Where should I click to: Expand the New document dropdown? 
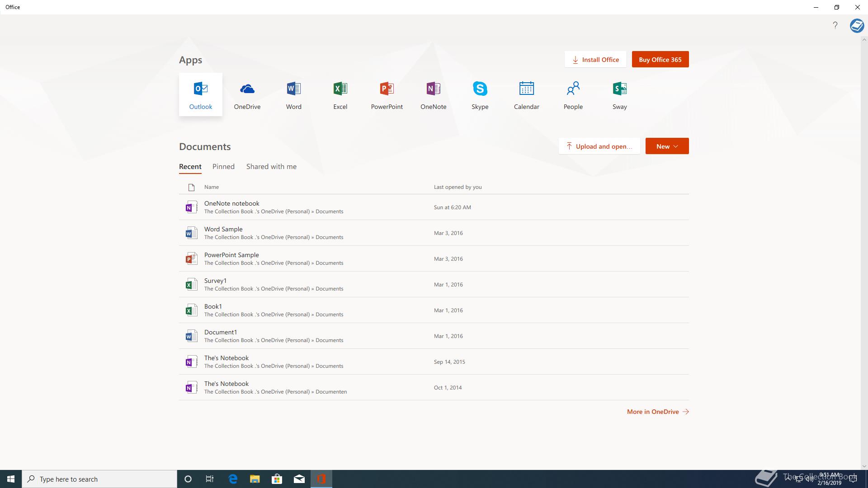point(667,146)
